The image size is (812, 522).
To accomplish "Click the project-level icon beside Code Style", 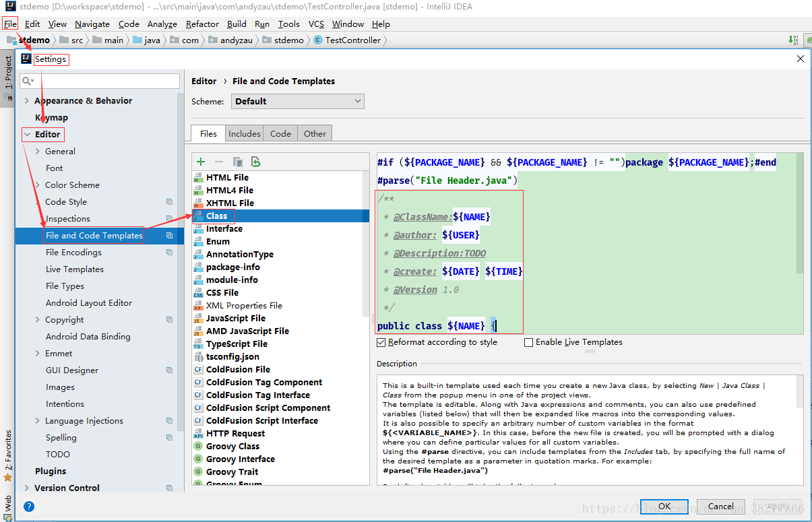I will click(x=169, y=202).
